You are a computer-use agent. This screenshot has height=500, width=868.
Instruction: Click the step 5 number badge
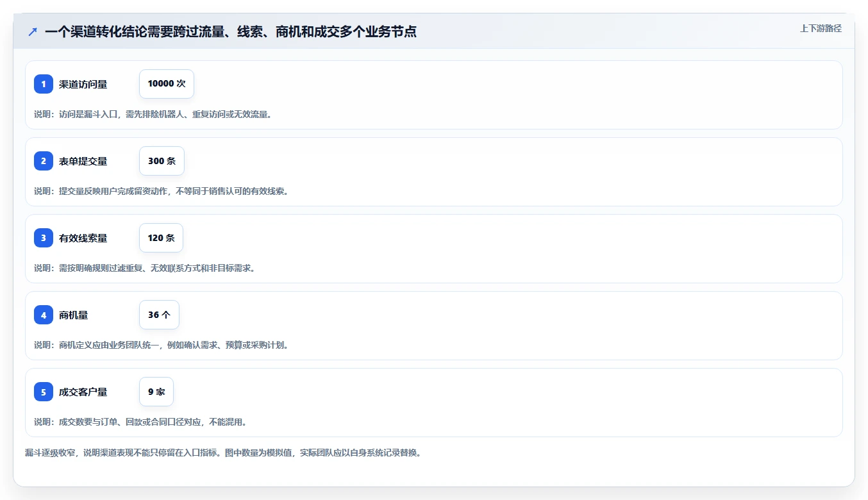44,392
